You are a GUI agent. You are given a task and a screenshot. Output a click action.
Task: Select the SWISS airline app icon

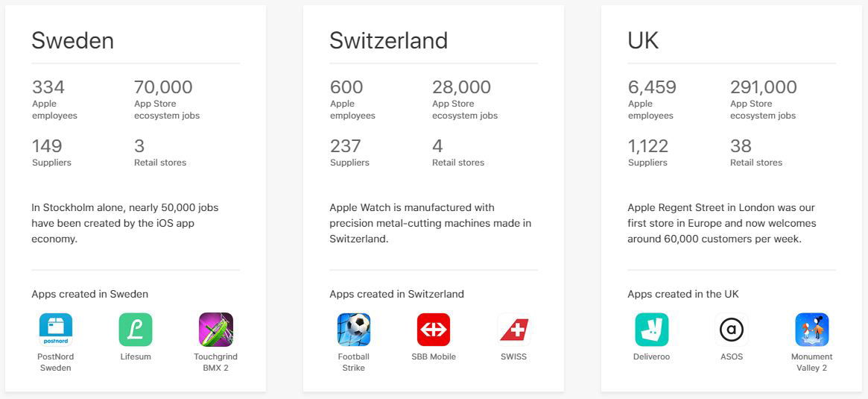coord(513,330)
